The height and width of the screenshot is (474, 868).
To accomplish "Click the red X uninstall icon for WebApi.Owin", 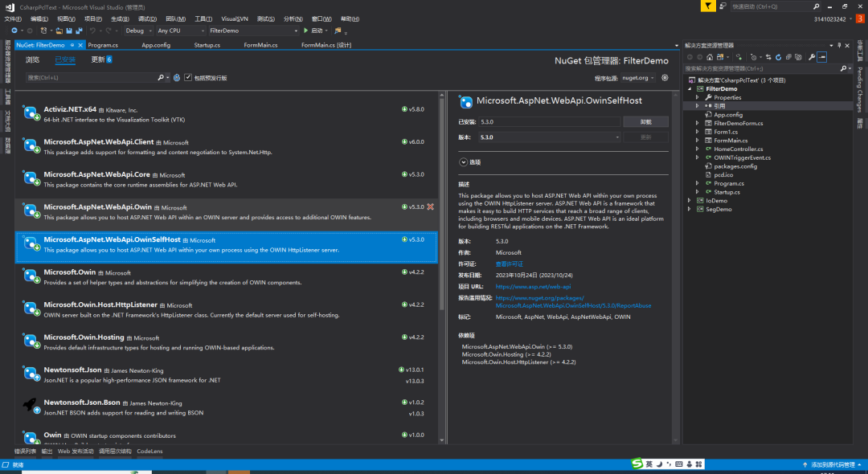I will pos(430,206).
